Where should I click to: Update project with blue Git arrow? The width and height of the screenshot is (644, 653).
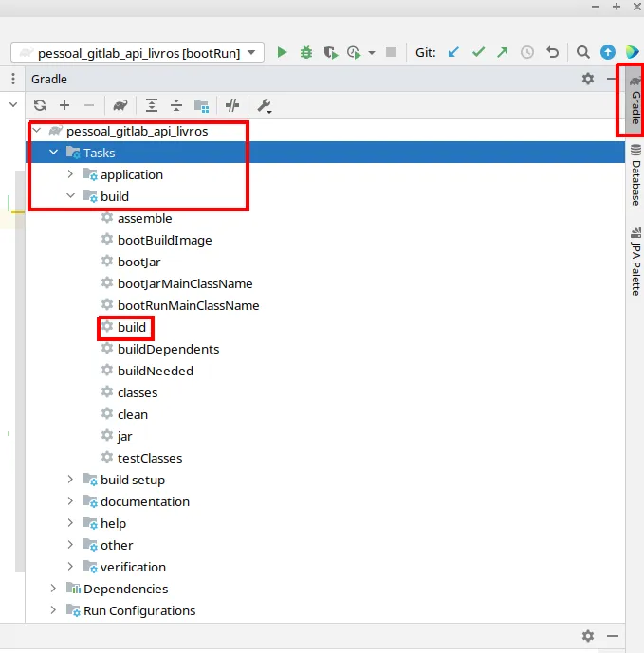[x=453, y=52]
